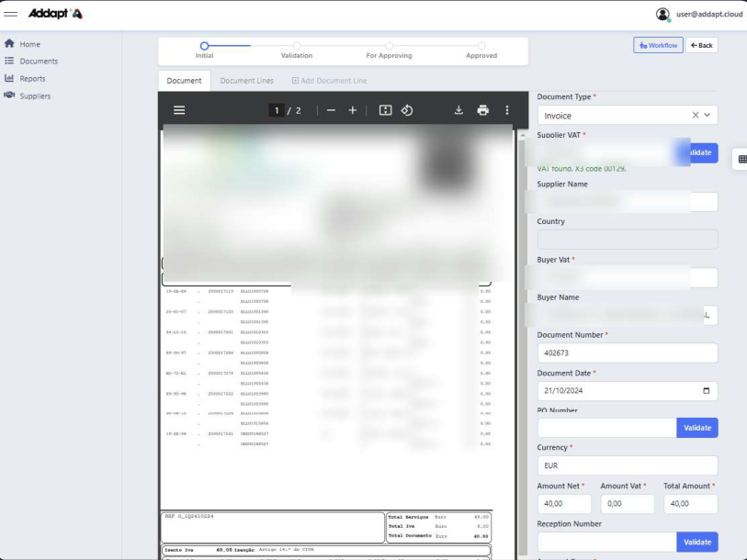The image size is (747, 560).
Task: Toggle the PDF viewer sidebar menu
Action: [179, 110]
